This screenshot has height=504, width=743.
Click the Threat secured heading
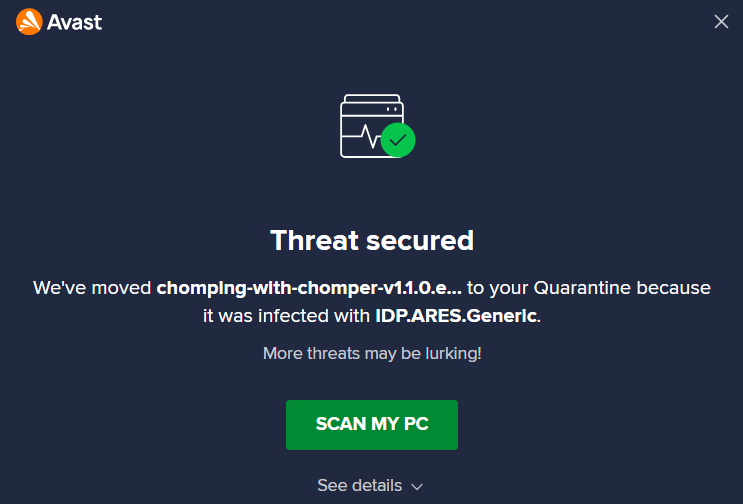(x=371, y=240)
